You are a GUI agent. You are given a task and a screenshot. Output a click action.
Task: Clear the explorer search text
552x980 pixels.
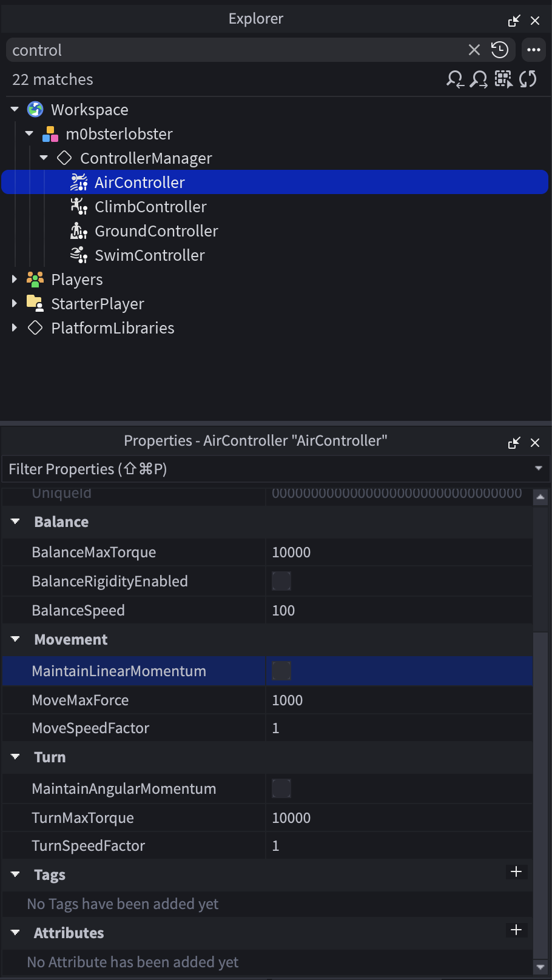(474, 50)
